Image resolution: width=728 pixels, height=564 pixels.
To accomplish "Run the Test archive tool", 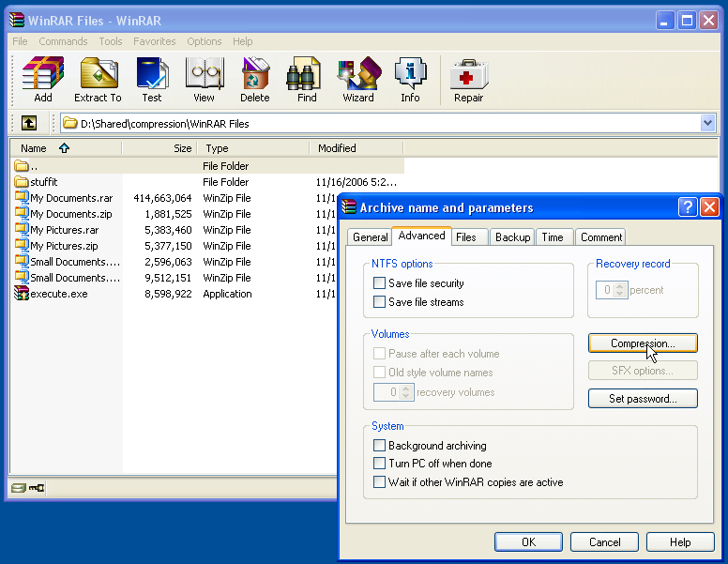I will click(x=152, y=79).
